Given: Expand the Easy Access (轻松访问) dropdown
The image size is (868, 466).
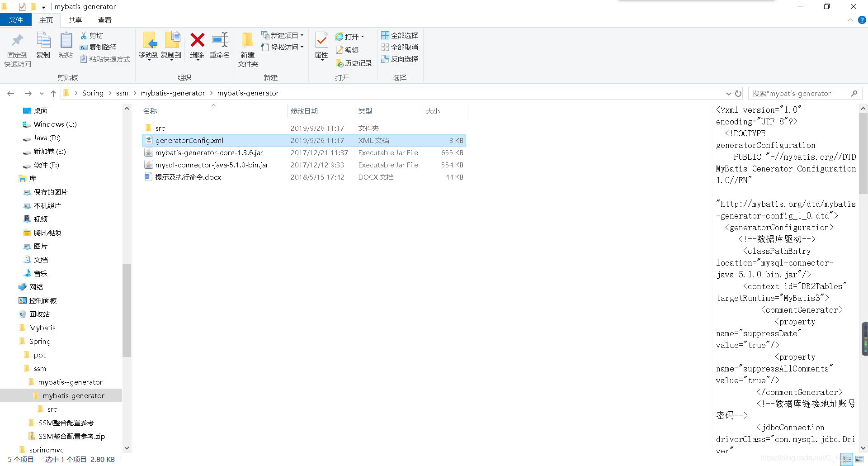Looking at the screenshot, I should (x=302, y=47).
